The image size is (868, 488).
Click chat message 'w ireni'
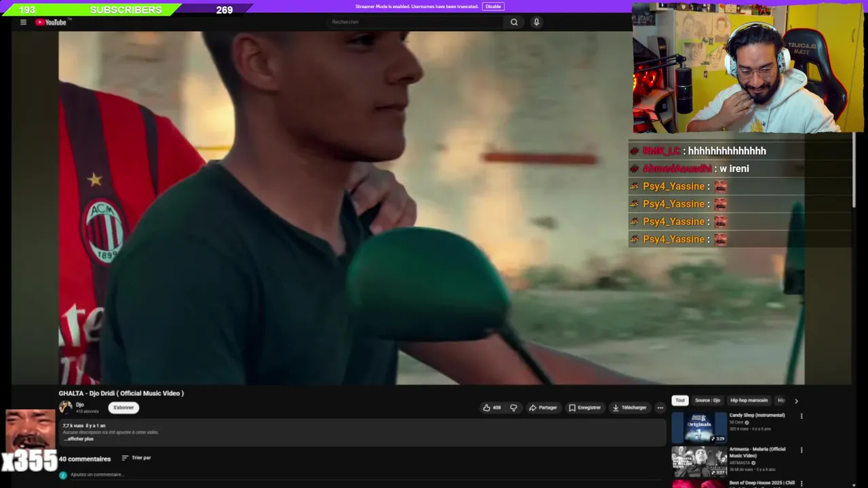pos(734,169)
